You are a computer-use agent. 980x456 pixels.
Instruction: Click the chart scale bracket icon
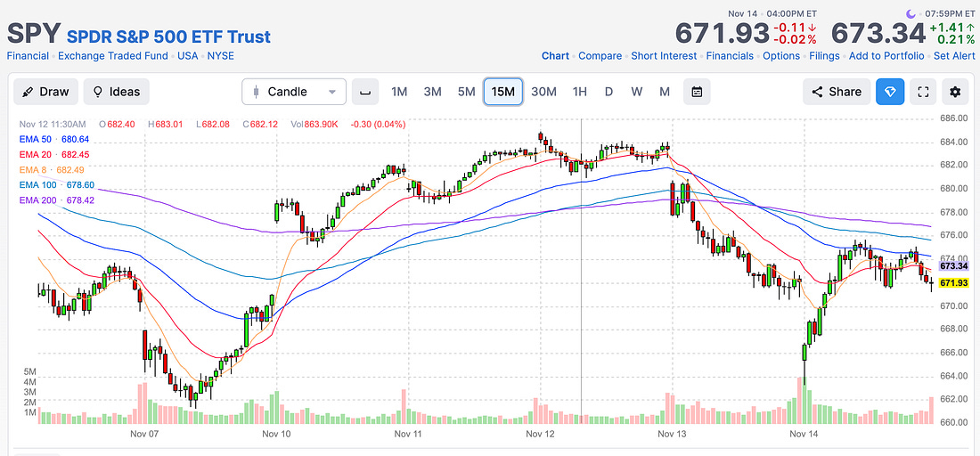coord(365,92)
